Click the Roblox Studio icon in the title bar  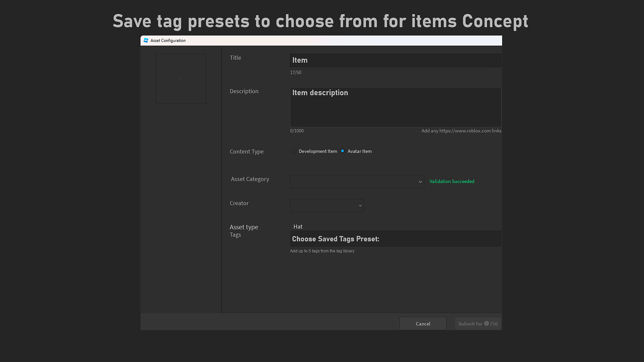[x=146, y=41]
